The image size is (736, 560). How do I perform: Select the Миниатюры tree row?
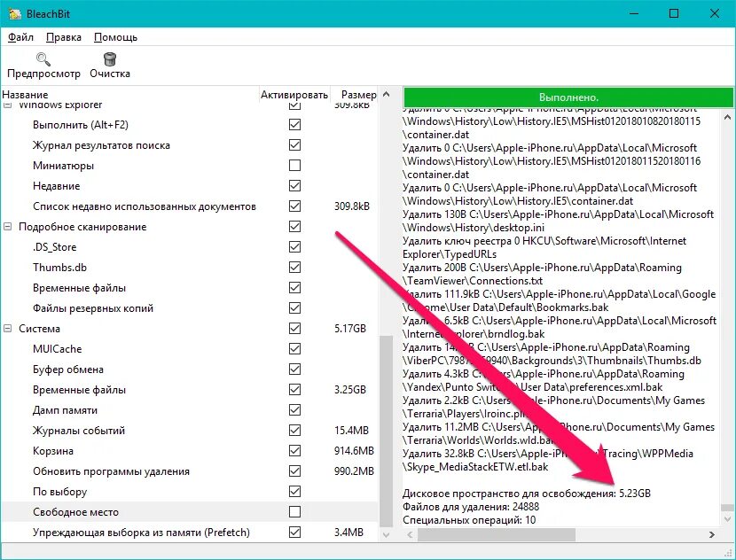(190, 166)
